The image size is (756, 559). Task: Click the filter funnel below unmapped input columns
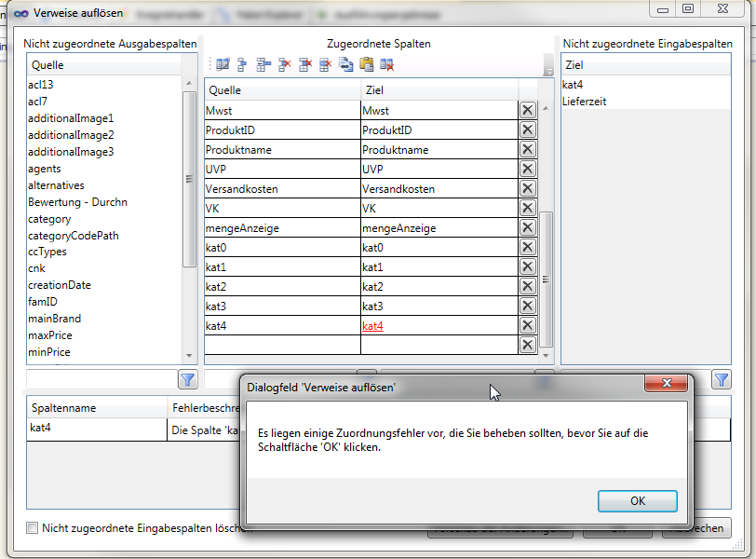pos(721,379)
